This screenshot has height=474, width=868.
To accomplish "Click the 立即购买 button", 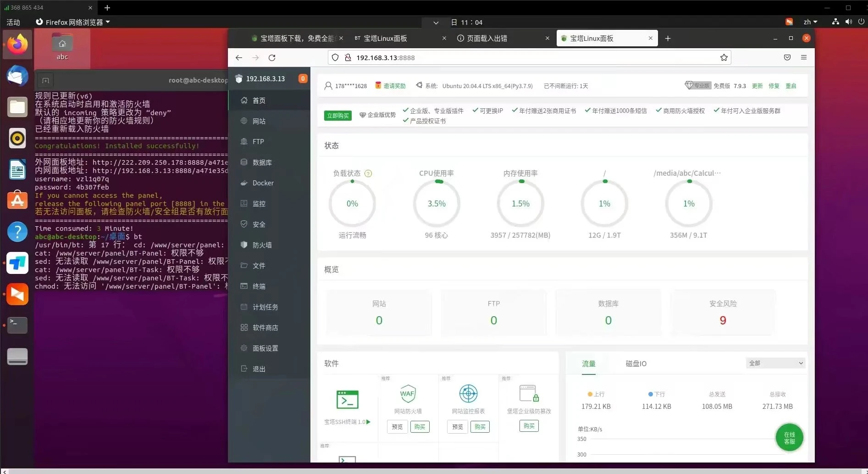I will pos(337,116).
